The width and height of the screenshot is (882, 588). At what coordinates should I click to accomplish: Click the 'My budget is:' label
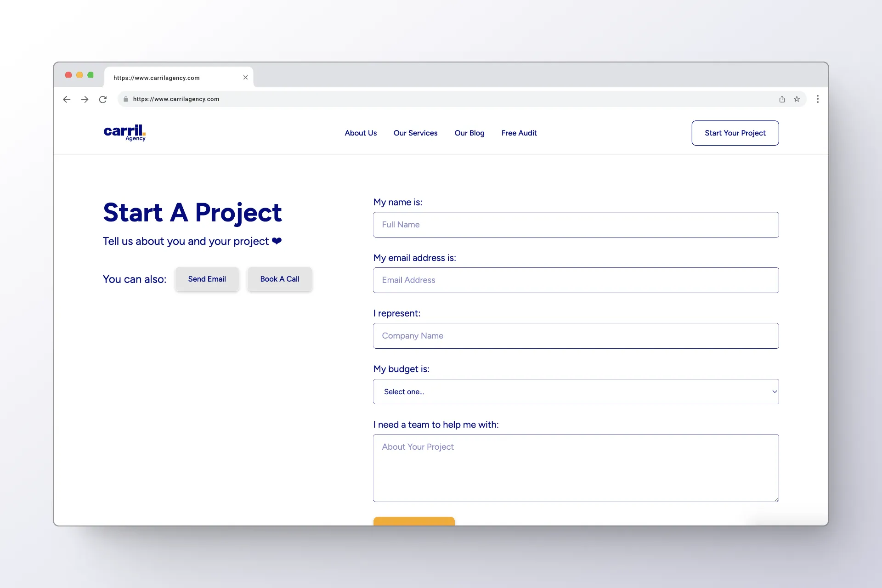(x=401, y=369)
